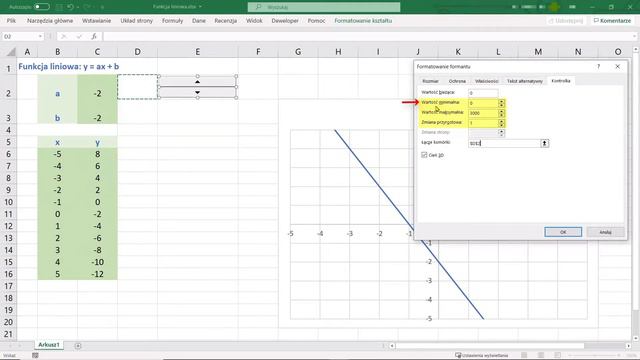Click the Anuluj button in dialog
The height and width of the screenshot is (360, 640).
tap(605, 232)
